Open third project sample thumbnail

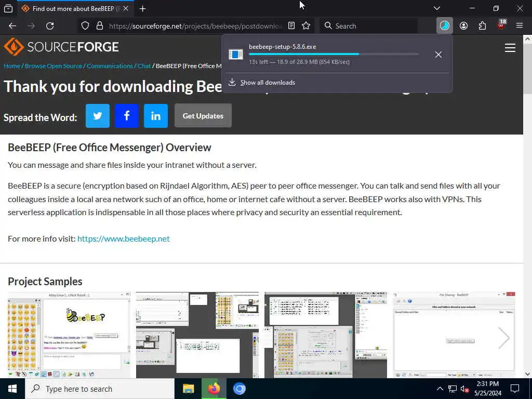pos(325,335)
